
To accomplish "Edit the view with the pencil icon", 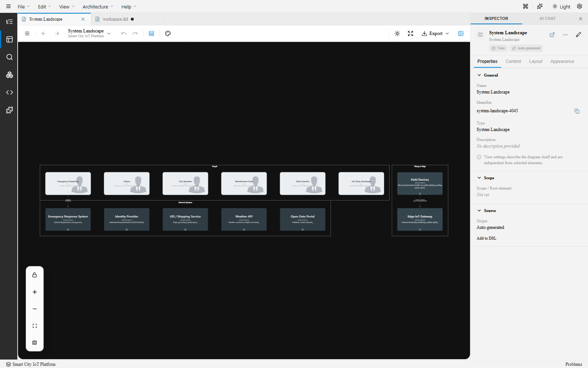I will click(578, 35).
